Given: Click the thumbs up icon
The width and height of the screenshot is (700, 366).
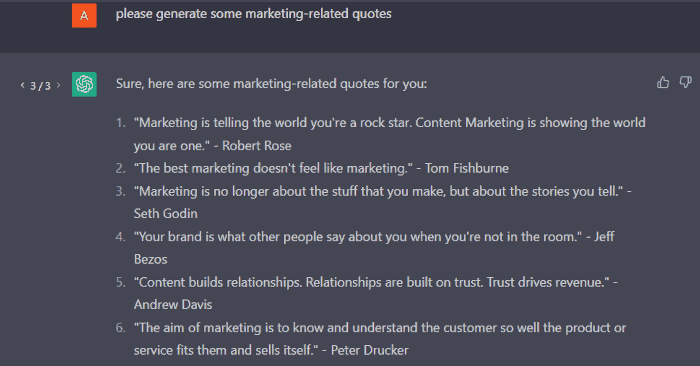Looking at the screenshot, I should click(663, 83).
